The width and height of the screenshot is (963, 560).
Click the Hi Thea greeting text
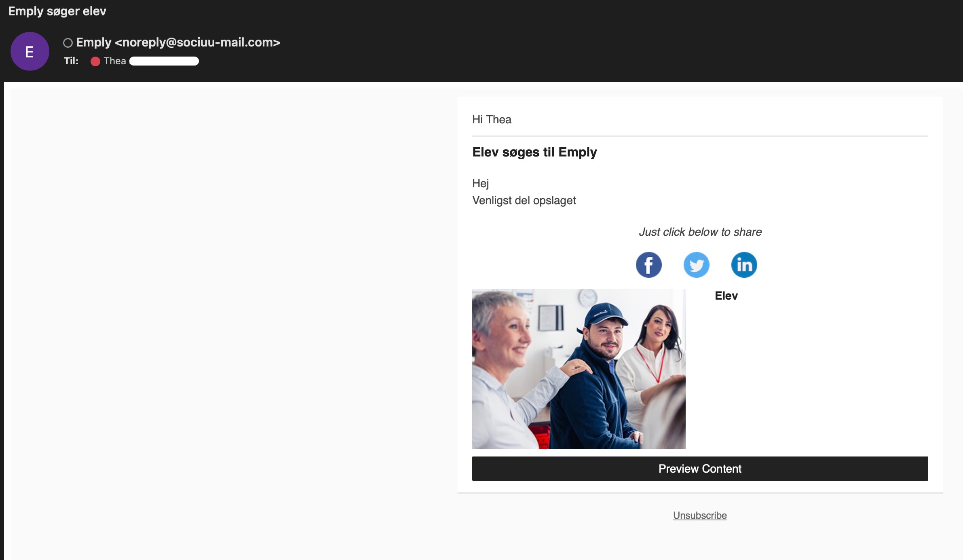click(x=492, y=119)
